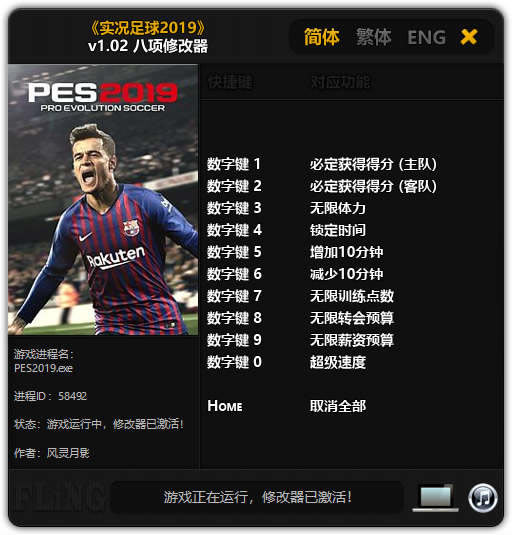Click the PES 2019 cover image
Screen dimensions: 512x535
point(103,200)
